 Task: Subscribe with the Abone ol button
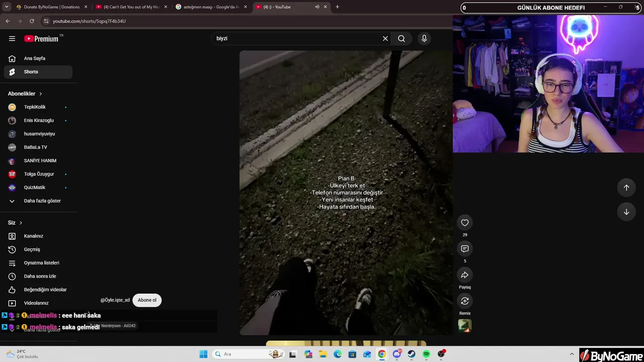click(x=147, y=300)
